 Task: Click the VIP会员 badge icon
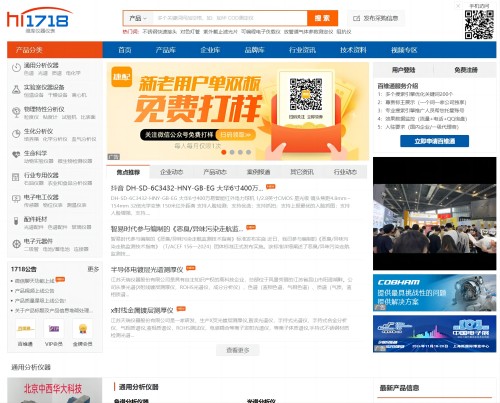(54, 329)
